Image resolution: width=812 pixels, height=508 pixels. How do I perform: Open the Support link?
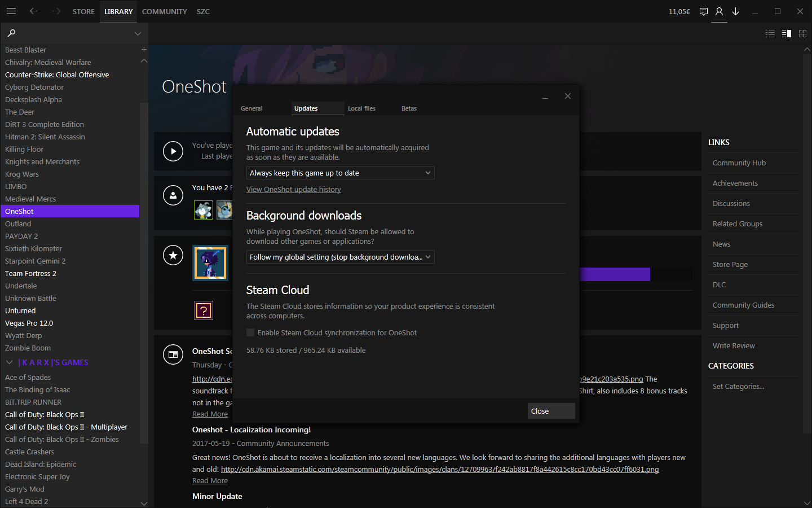click(726, 325)
